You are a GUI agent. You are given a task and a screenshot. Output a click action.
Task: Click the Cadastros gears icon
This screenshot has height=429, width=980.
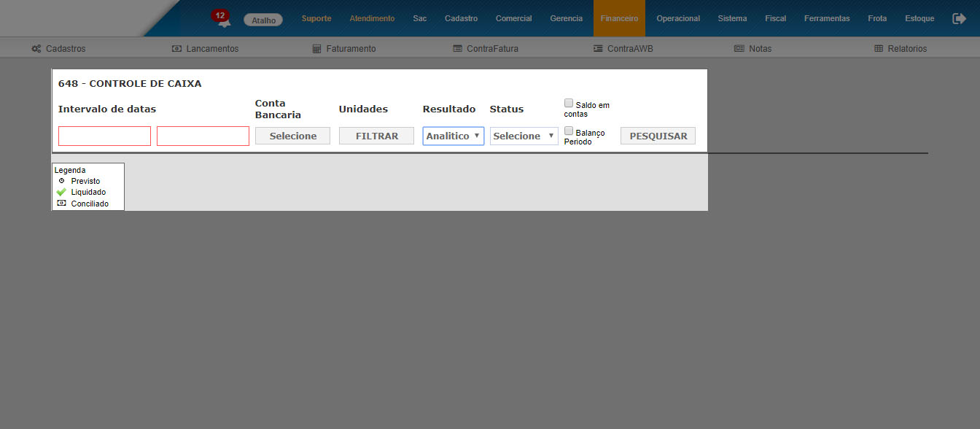[36, 49]
